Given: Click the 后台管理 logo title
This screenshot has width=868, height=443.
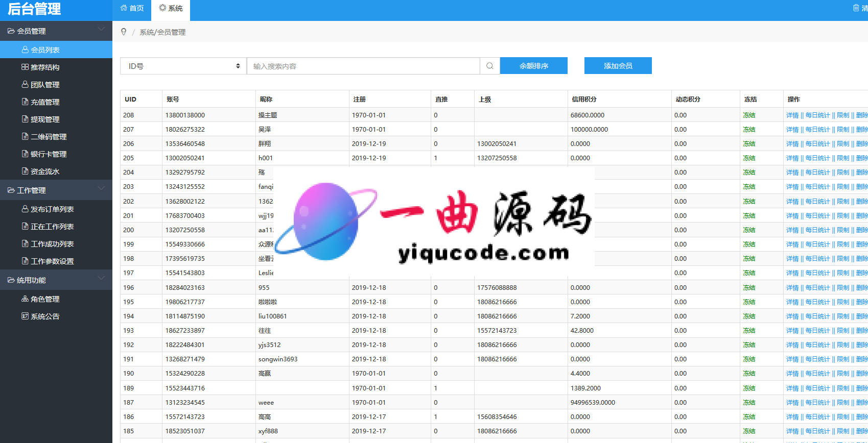Looking at the screenshot, I should click(x=34, y=9).
